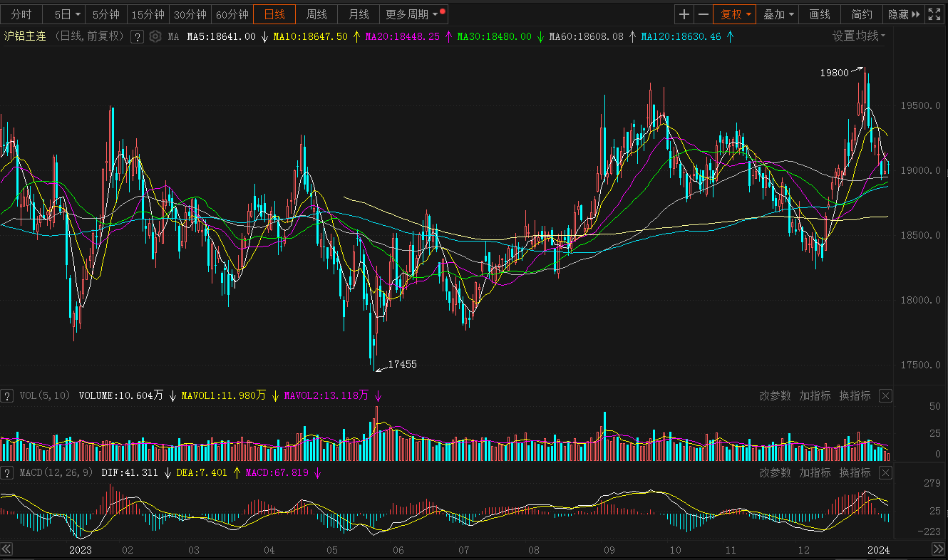The height and width of the screenshot is (560, 948).
Task: Switch to the 周线 weekly tab
Action: [317, 14]
